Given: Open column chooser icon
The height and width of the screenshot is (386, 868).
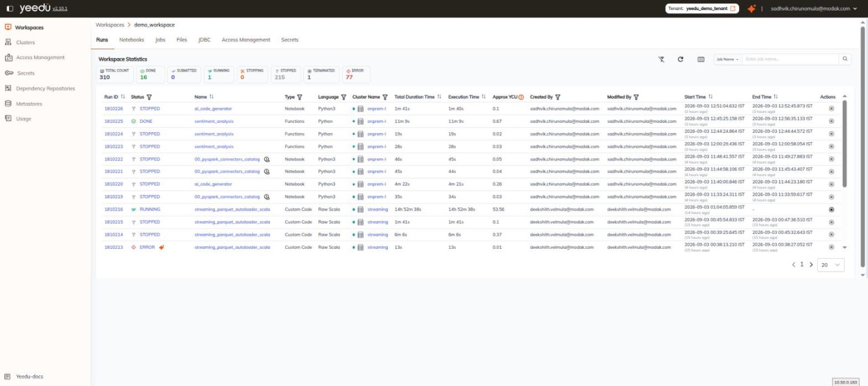Looking at the screenshot, I should point(700,59).
